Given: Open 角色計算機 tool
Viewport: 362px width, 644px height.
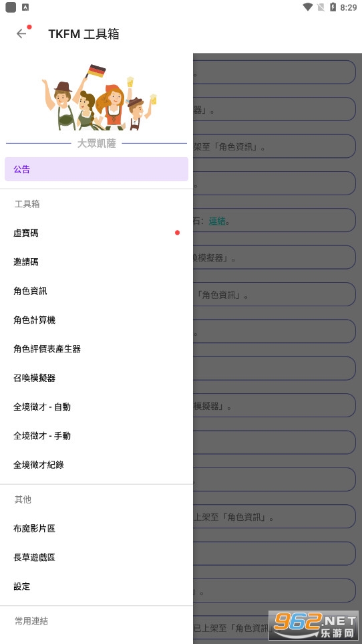Looking at the screenshot, I should [x=96, y=320].
